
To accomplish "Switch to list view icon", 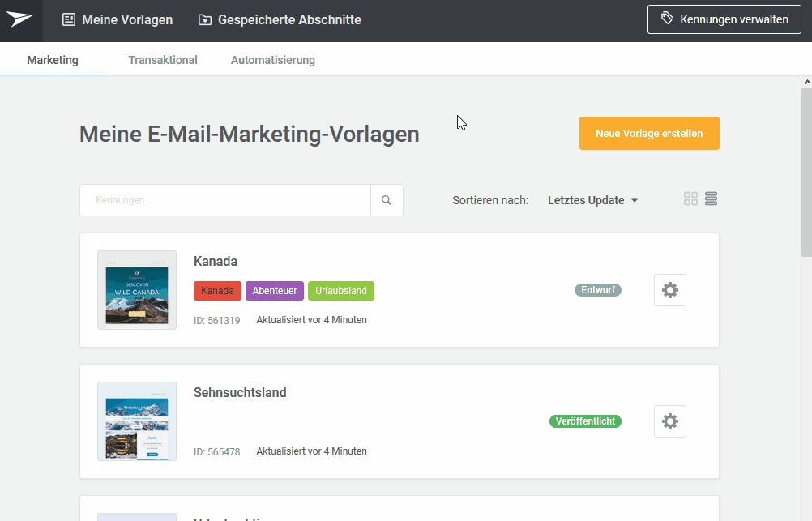I will (711, 199).
